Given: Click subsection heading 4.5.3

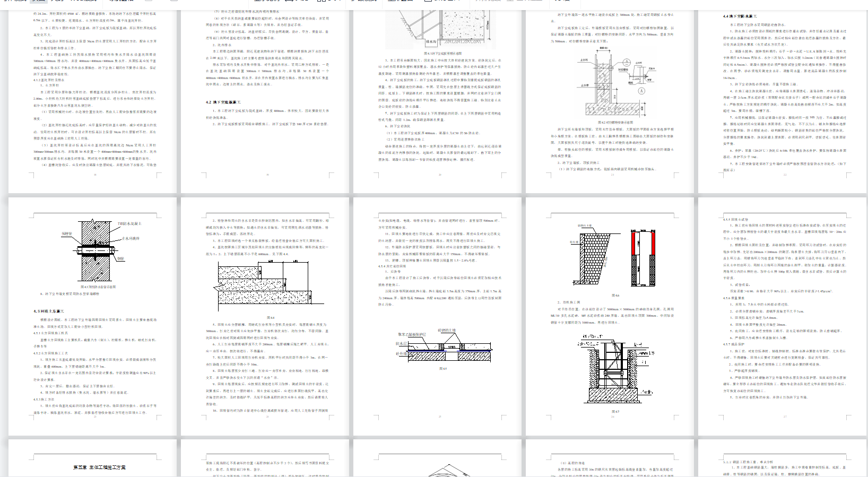Looking at the screenshot, I should click(x=44, y=400).
